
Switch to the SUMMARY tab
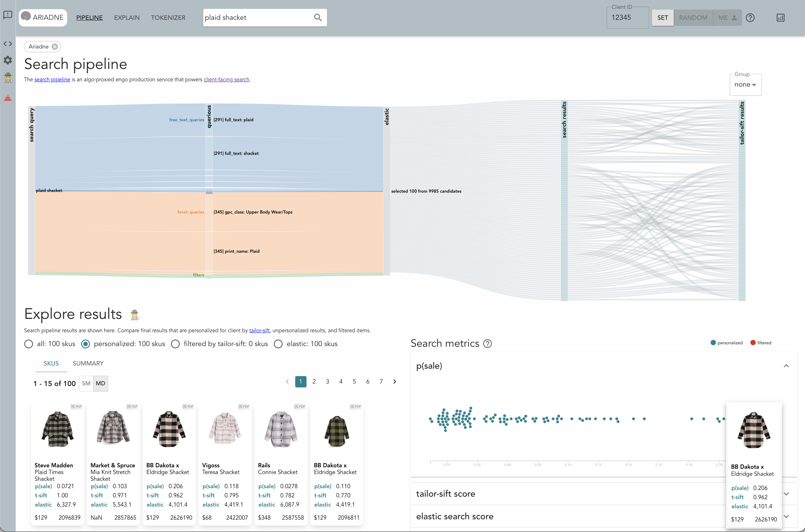(x=88, y=363)
